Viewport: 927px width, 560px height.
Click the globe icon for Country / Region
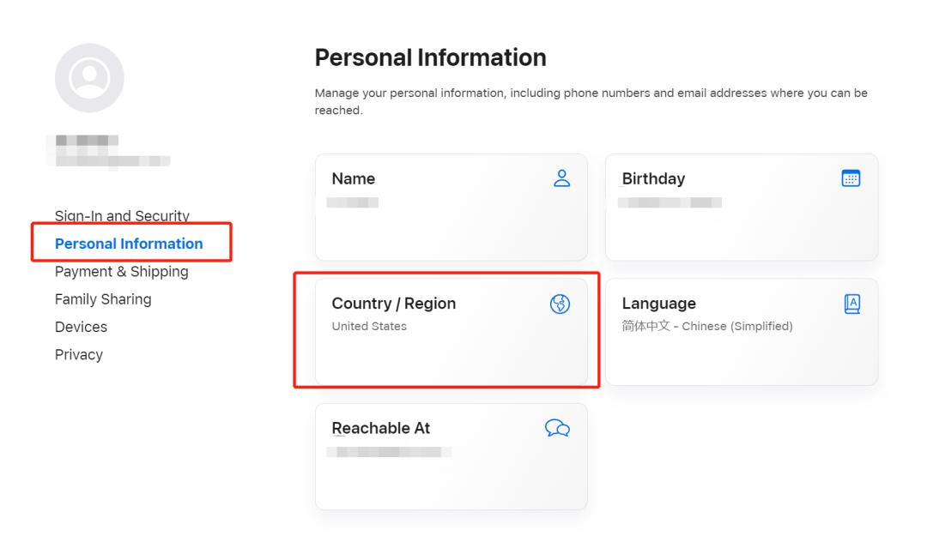(x=560, y=304)
